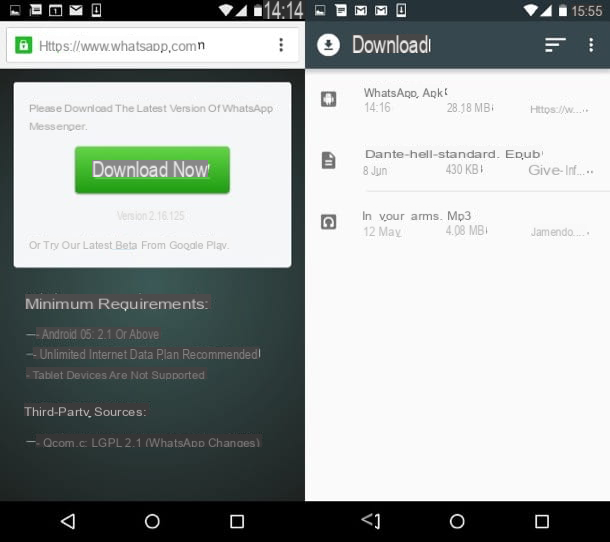Tap the battery indicator in right status bar
This screenshot has height=542, width=610.
(x=563, y=10)
